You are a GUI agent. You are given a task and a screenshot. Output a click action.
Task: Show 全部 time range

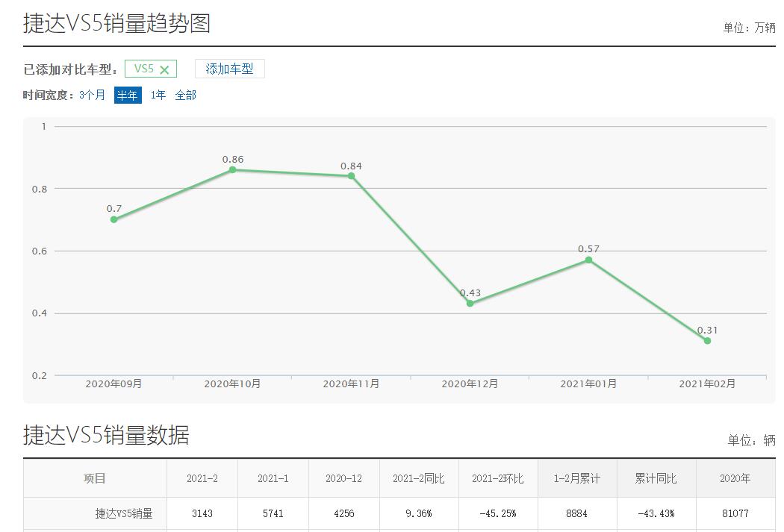[x=185, y=96]
